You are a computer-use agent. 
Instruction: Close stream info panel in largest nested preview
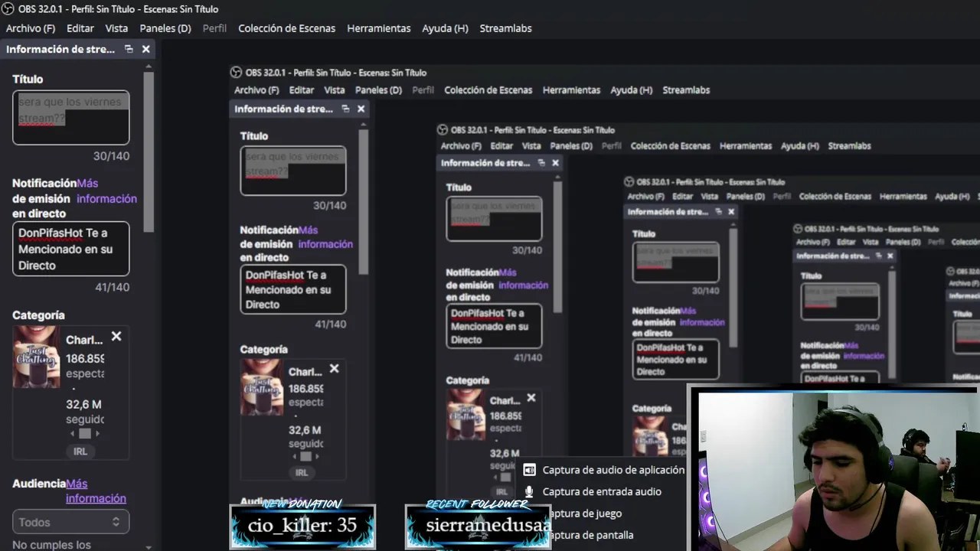pyautogui.click(x=361, y=109)
